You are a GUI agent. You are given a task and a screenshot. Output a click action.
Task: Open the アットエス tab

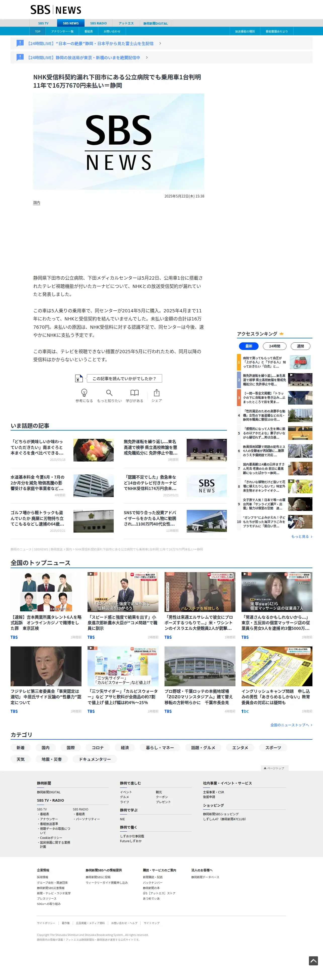click(126, 23)
